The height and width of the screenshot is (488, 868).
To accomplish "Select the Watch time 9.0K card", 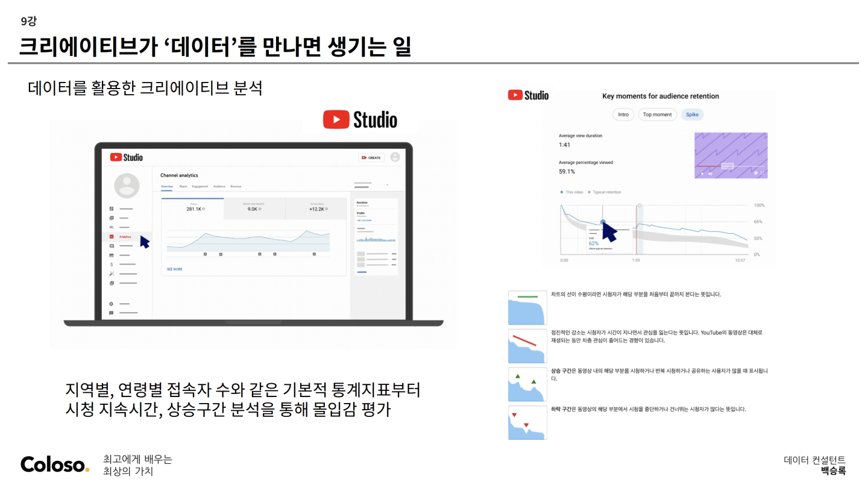I will pyautogui.click(x=254, y=208).
